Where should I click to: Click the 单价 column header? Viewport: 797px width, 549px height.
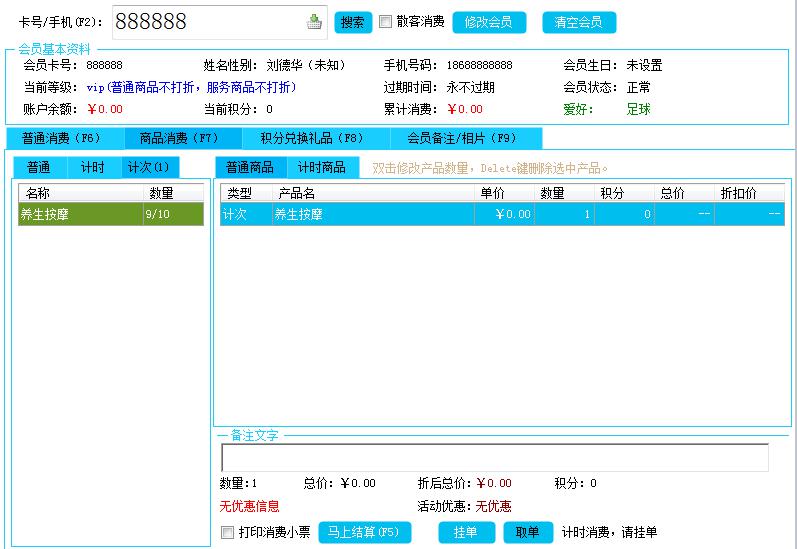click(504, 193)
